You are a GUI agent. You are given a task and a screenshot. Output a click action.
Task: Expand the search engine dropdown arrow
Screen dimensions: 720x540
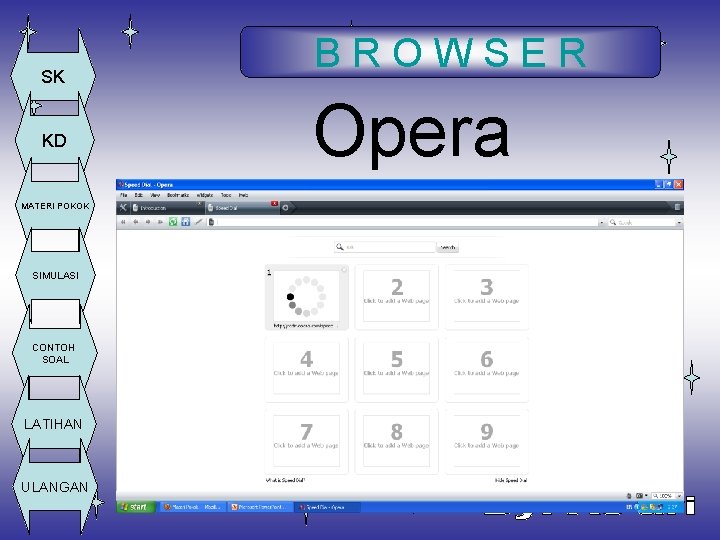coord(679,222)
